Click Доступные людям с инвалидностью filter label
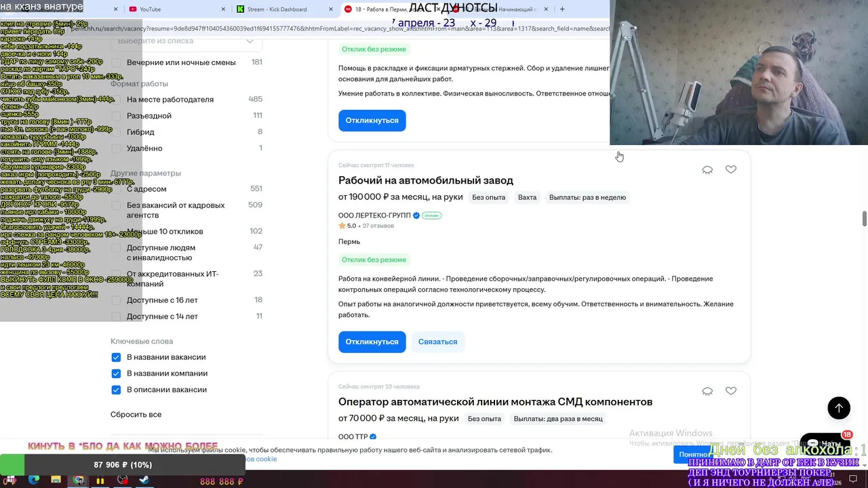The height and width of the screenshot is (488, 868). pos(161,253)
